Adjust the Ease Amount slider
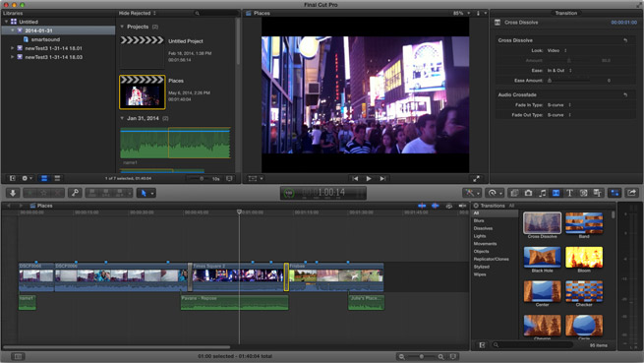Viewport: 644px width, 363px height. point(569,81)
